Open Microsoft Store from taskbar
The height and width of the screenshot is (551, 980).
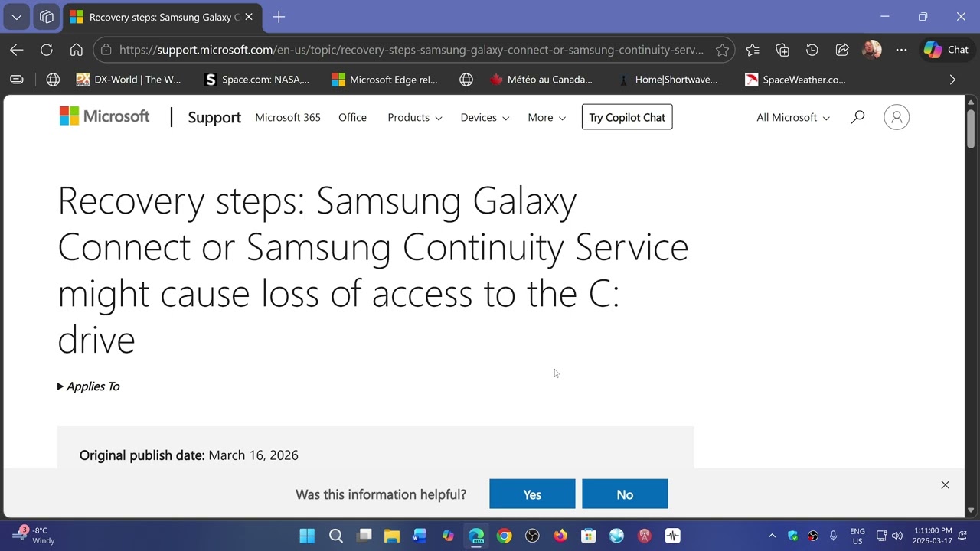tap(588, 536)
